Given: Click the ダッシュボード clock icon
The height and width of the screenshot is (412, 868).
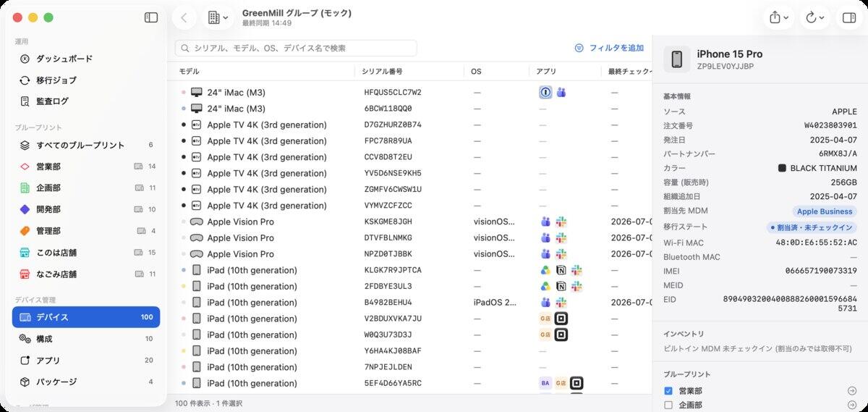Looking at the screenshot, I should [25, 59].
